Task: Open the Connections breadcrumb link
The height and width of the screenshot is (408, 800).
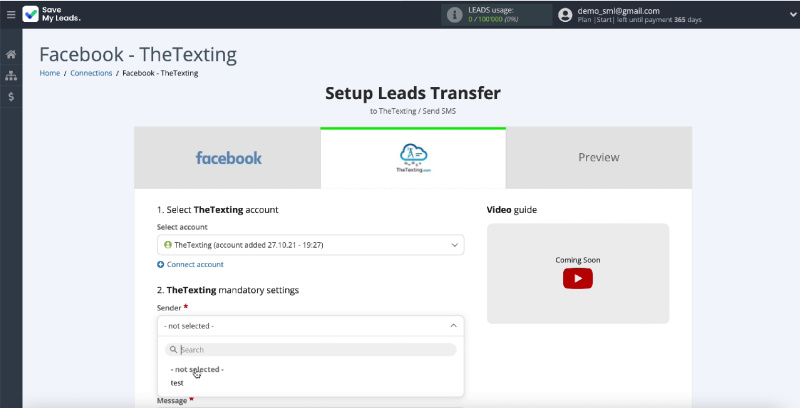Action: click(x=91, y=73)
